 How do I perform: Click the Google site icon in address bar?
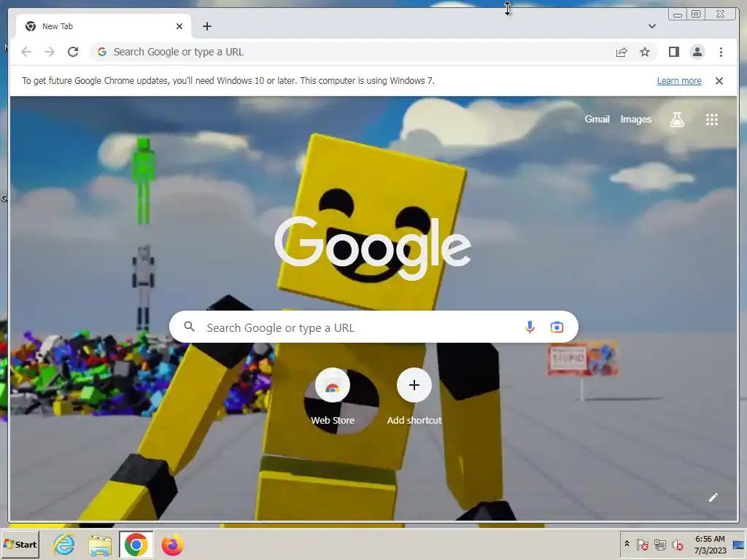click(102, 52)
